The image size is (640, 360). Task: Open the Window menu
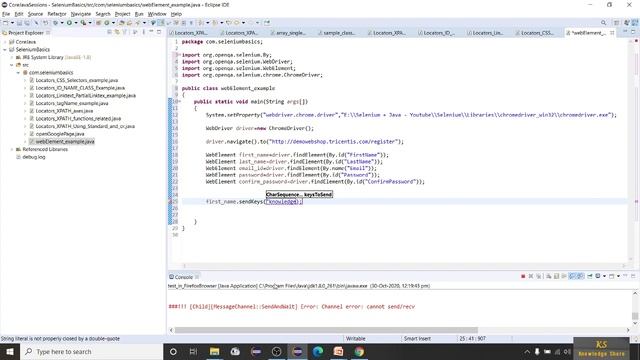pos(157,14)
